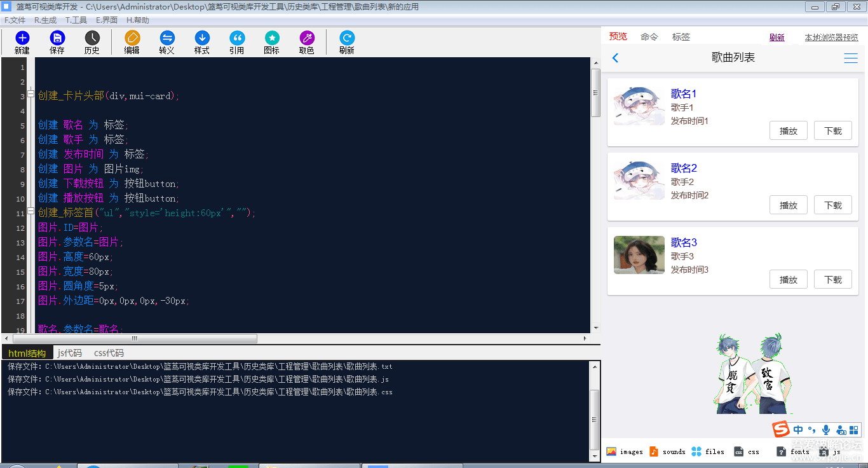Collapse the code fold at line 11
868x468 pixels.
pyautogui.click(x=31, y=211)
